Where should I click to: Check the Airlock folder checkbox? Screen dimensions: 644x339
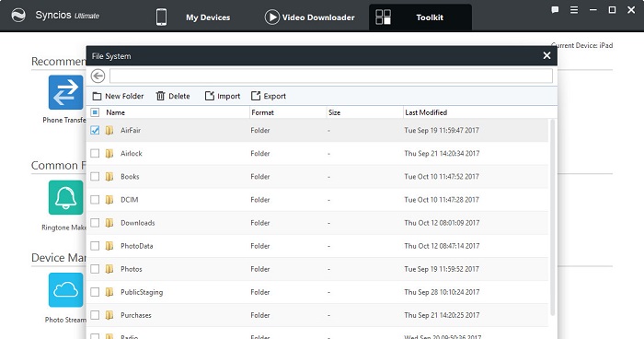click(x=95, y=154)
